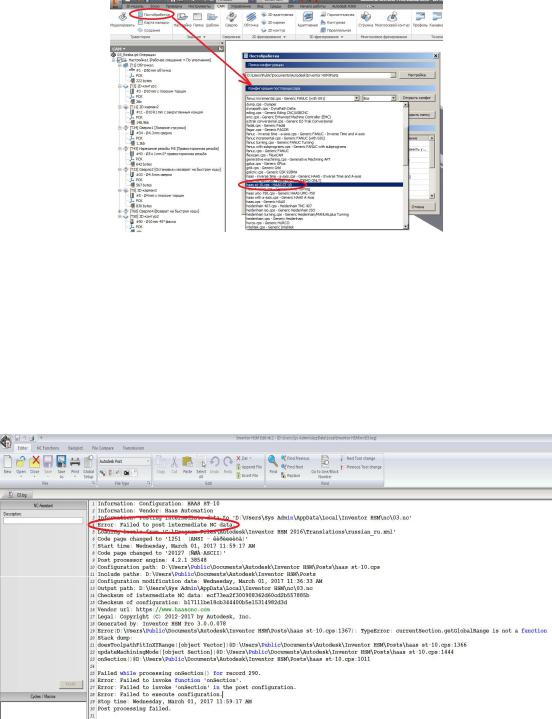Click Go To Line/Block Number icon

pos(325,461)
